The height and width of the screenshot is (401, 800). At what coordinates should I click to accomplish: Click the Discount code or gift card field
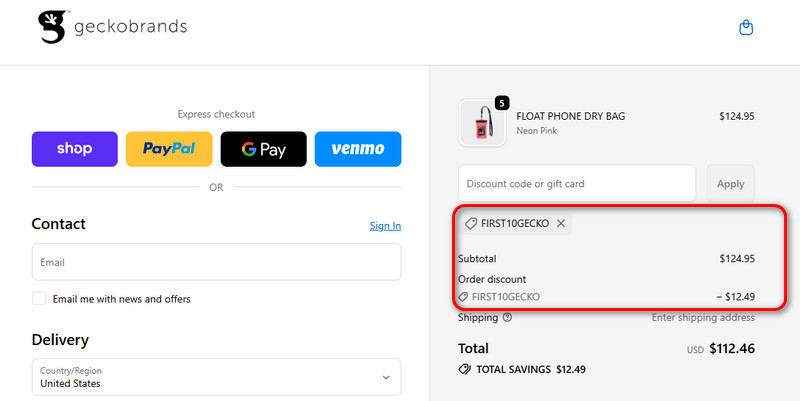pyautogui.click(x=577, y=184)
